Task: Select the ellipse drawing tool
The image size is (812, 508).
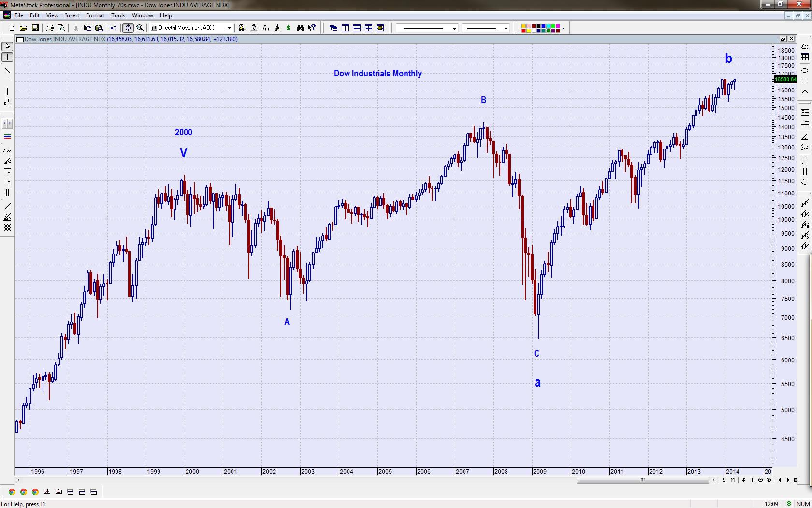Action: click(x=805, y=71)
